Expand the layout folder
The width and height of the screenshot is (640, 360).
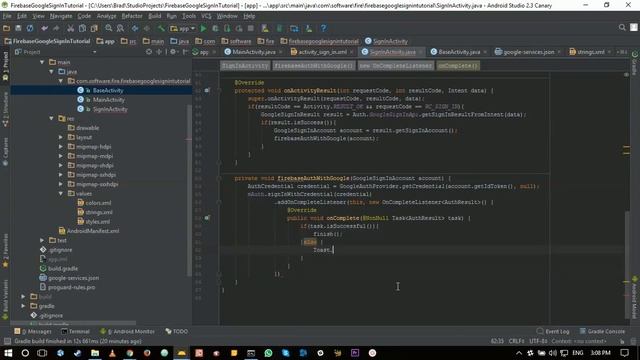coord(61,137)
